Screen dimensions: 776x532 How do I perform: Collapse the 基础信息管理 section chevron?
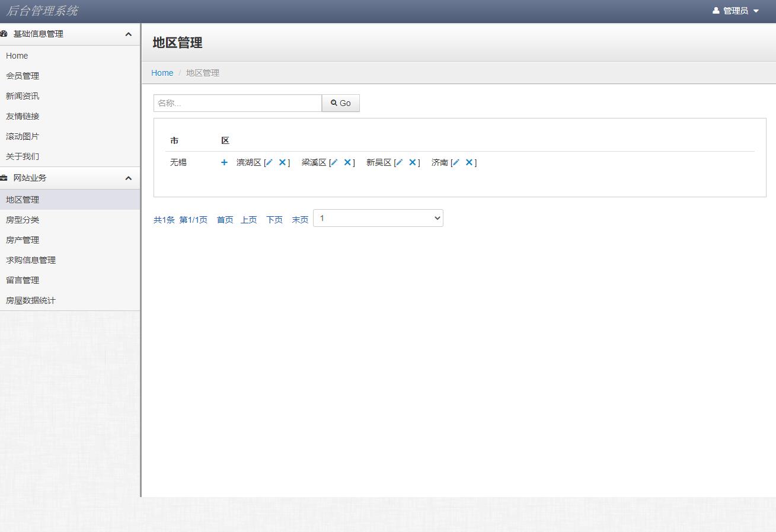129,34
